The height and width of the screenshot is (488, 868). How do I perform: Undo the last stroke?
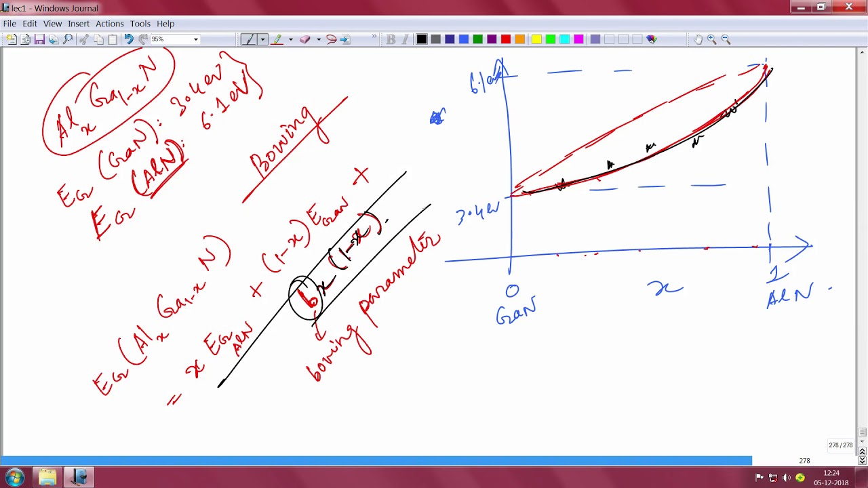pos(129,39)
